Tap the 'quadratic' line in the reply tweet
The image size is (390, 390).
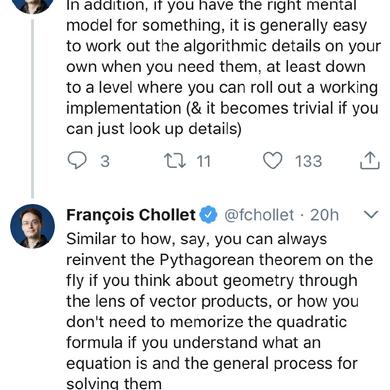click(206, 322)
